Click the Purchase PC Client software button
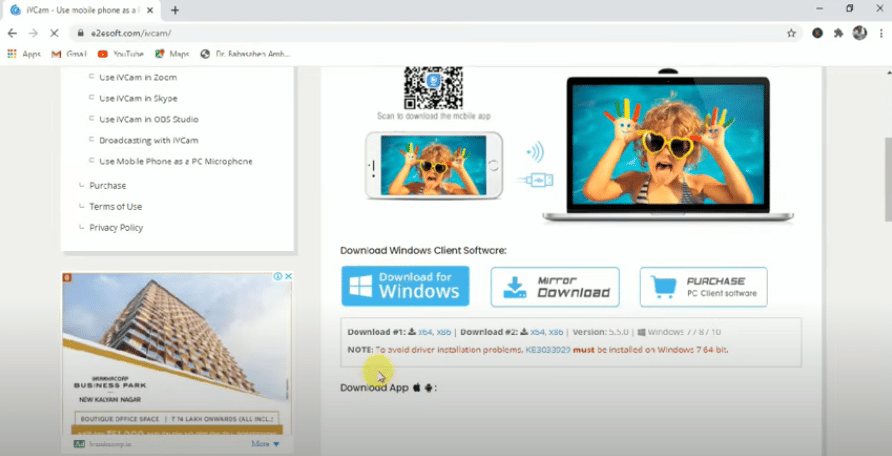The width and height of the screenshot is (892, 456). (703, 287)
